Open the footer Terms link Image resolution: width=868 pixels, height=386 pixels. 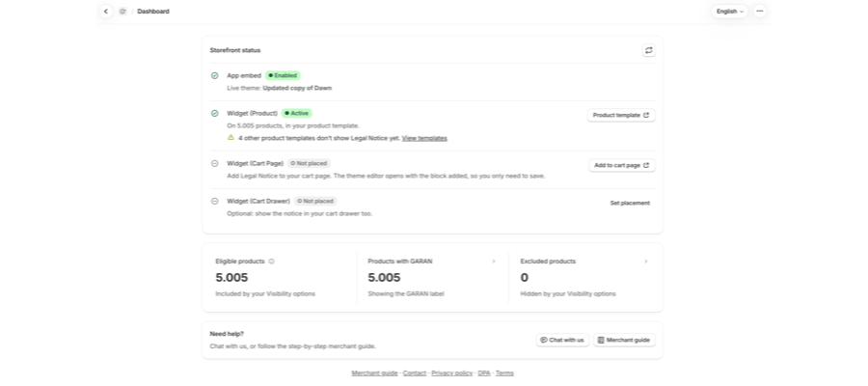coord(504,373)
